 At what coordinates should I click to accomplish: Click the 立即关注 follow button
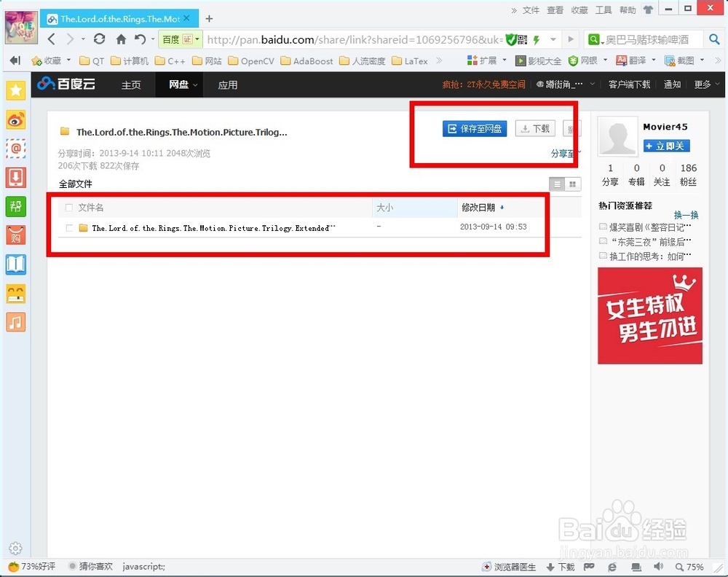click(666, 146)
